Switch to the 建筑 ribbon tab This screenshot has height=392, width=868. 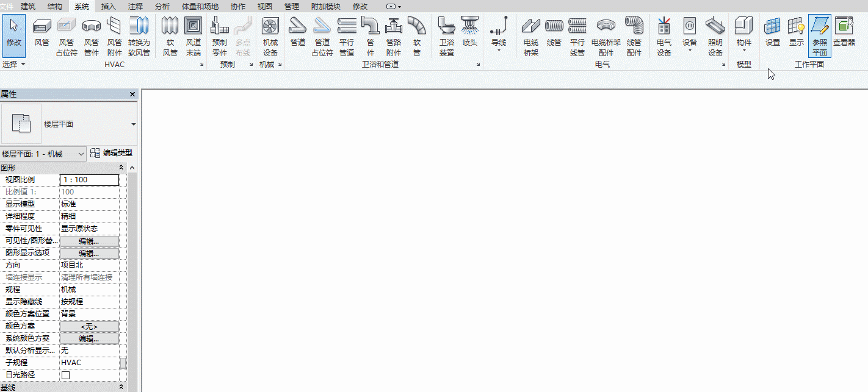[x=28, y=6]
